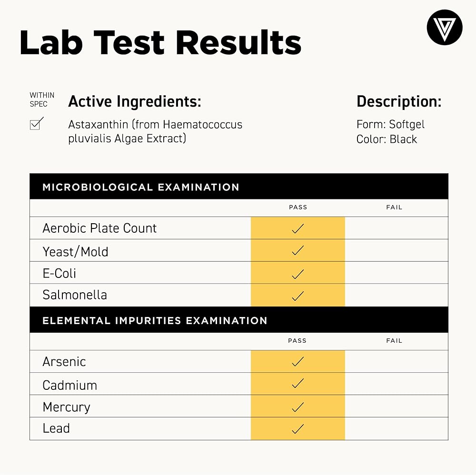Click the triangle logo in top corner
The height and width of the screenshot is (475, 476).
[444, 28]
